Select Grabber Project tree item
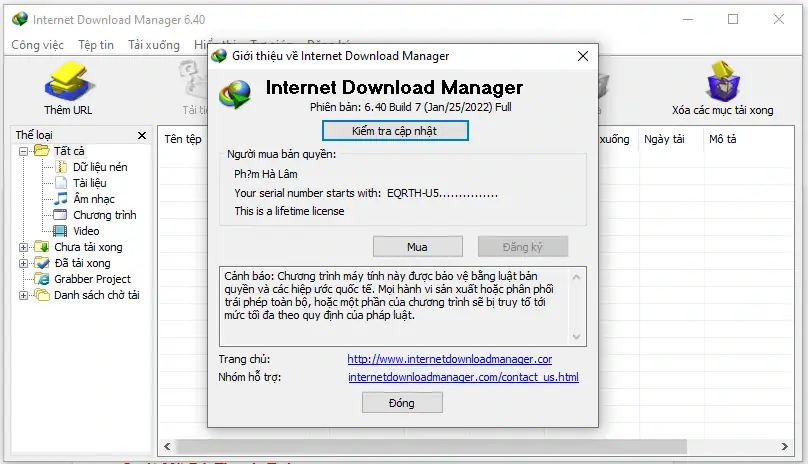 coord(92,279)
